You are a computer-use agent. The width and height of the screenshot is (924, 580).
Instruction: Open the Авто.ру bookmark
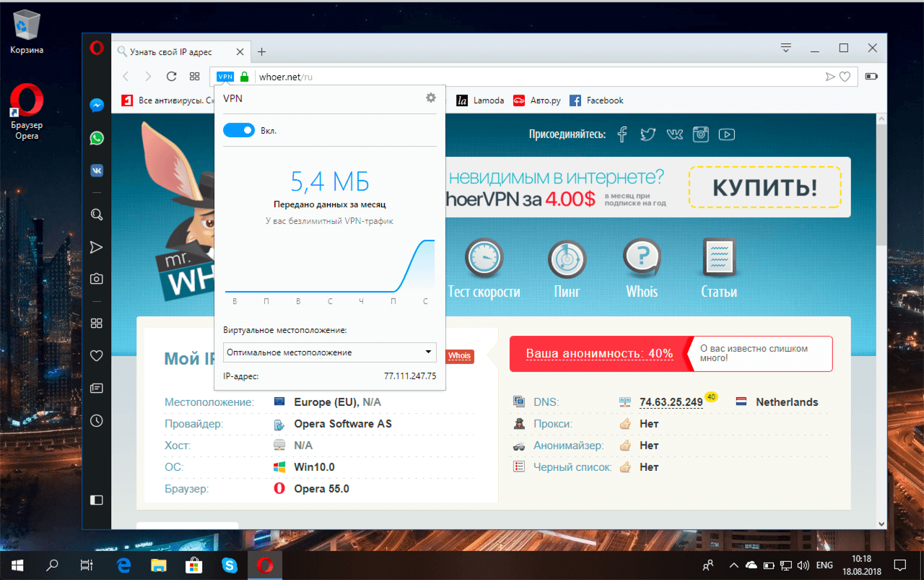(x=536, y=100)
